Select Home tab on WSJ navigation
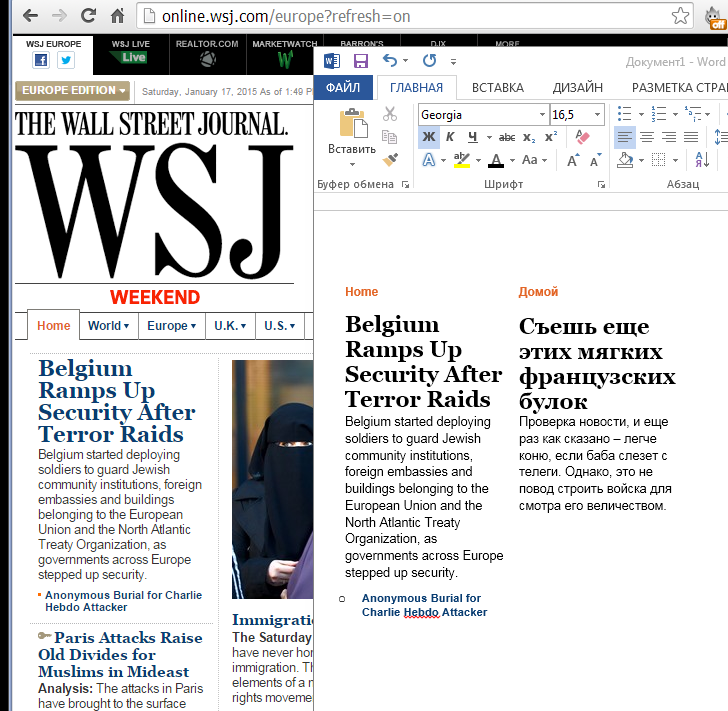Image resolution: width=728 pixels, height=711 pixels. point(53,326)
